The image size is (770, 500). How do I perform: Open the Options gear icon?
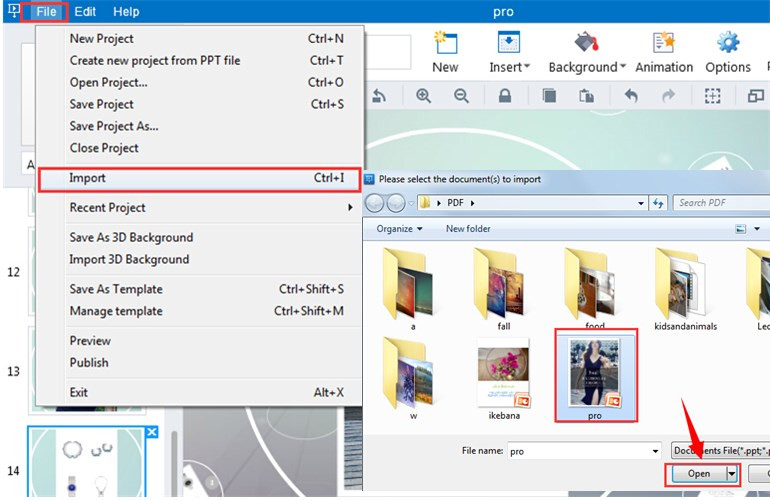click(x=727, y=50)
